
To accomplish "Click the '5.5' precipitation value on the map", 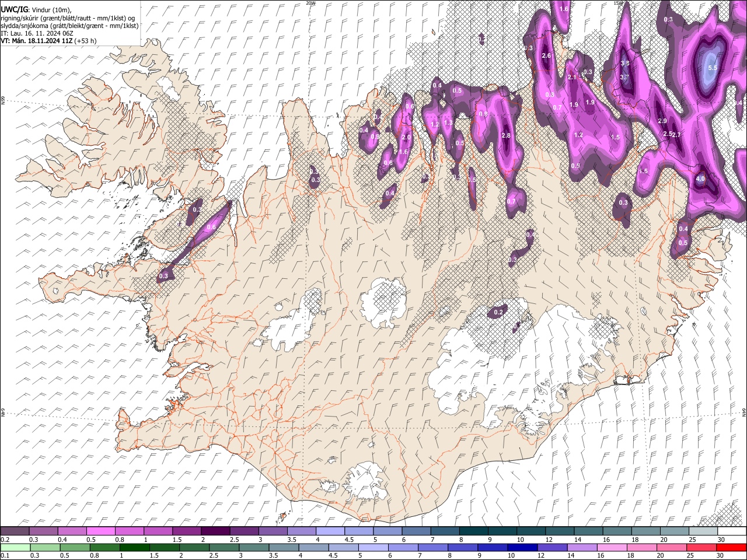I will 713,68.
